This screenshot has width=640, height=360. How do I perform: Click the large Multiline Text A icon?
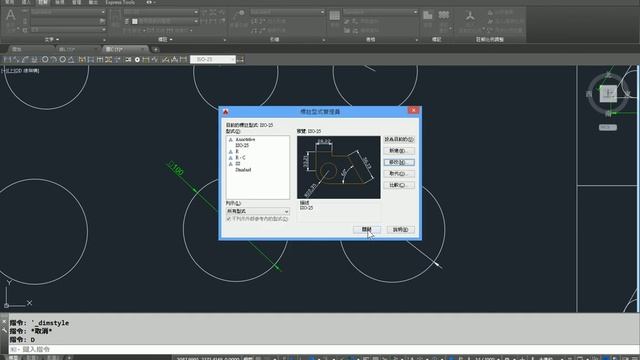(11, 16)
